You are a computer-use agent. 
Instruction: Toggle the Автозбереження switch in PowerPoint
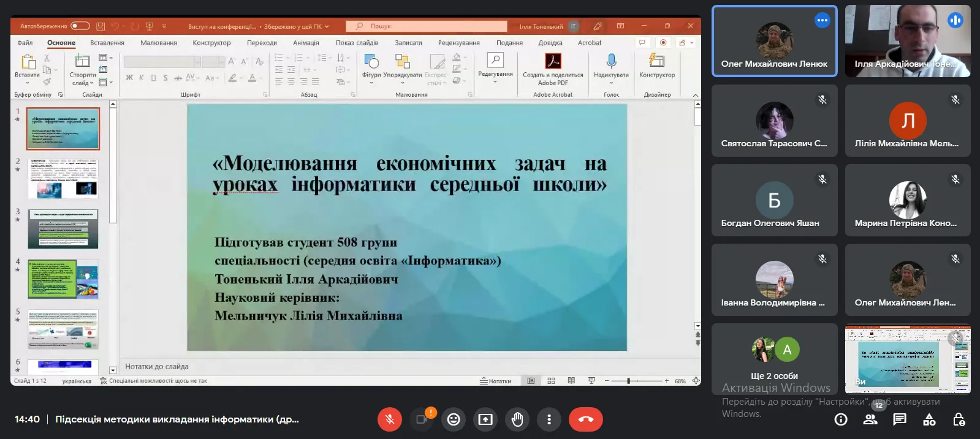tap(80, 26)
